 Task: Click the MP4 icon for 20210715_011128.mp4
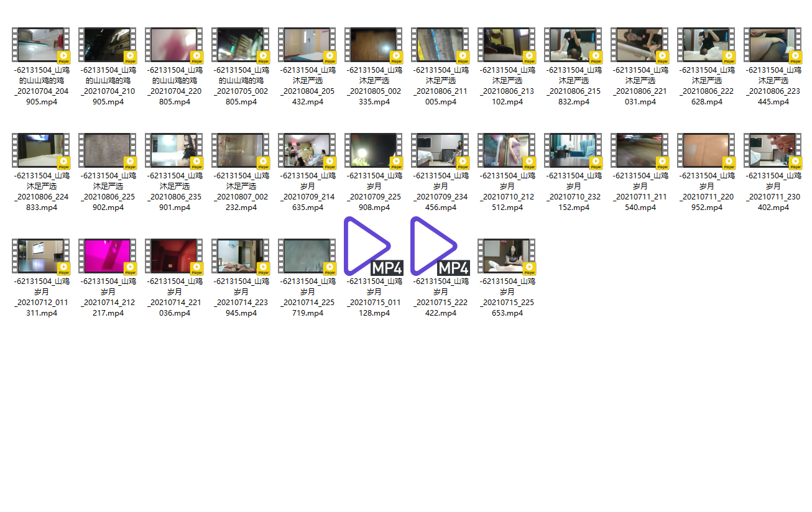click(x=374, y=247)
